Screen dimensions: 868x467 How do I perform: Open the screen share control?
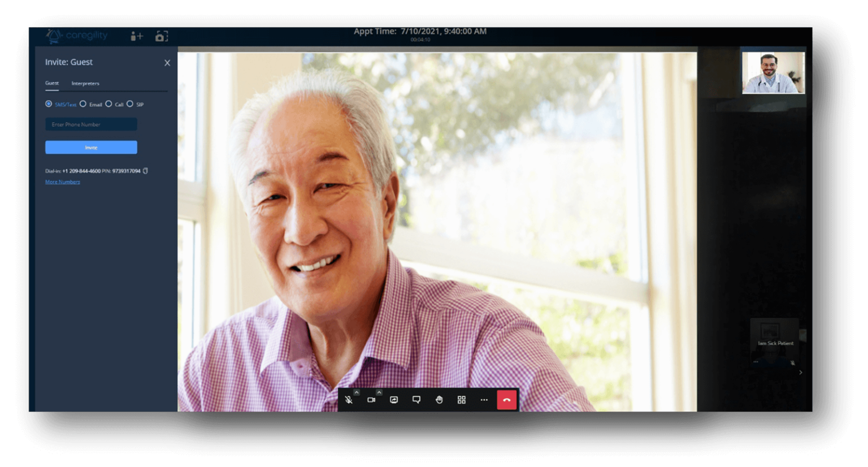393,400
